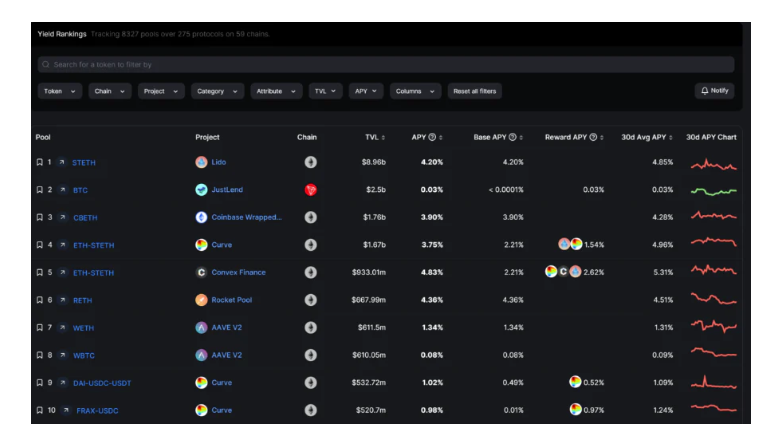Click the Lido project logo icon
This screenshot has height=443, width=772.
(x=201, y=162)
